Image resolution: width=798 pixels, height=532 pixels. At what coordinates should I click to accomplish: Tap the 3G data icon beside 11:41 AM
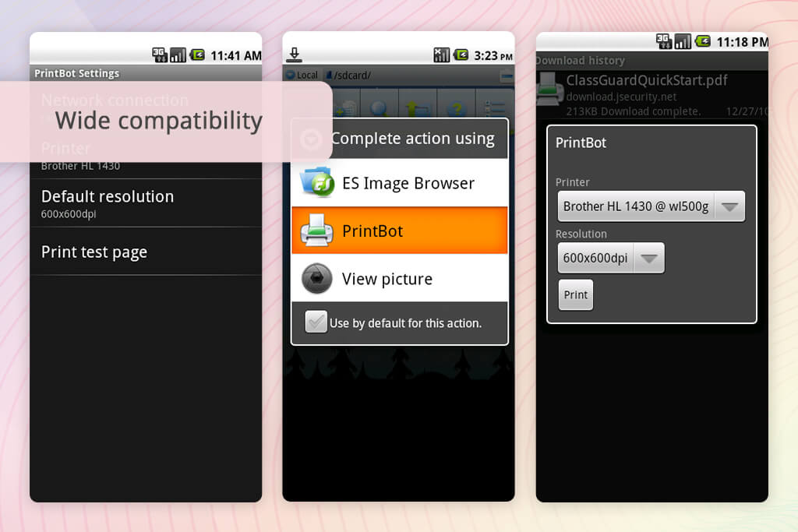click(x=159, y=55)
